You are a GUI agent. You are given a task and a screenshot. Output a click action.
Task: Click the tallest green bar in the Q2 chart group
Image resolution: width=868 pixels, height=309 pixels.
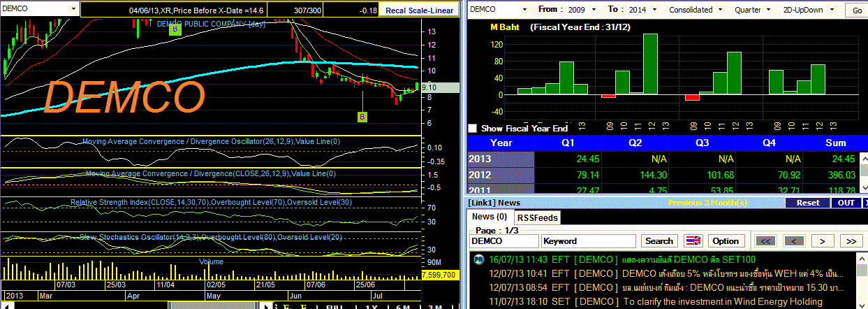tap(650, 64)
